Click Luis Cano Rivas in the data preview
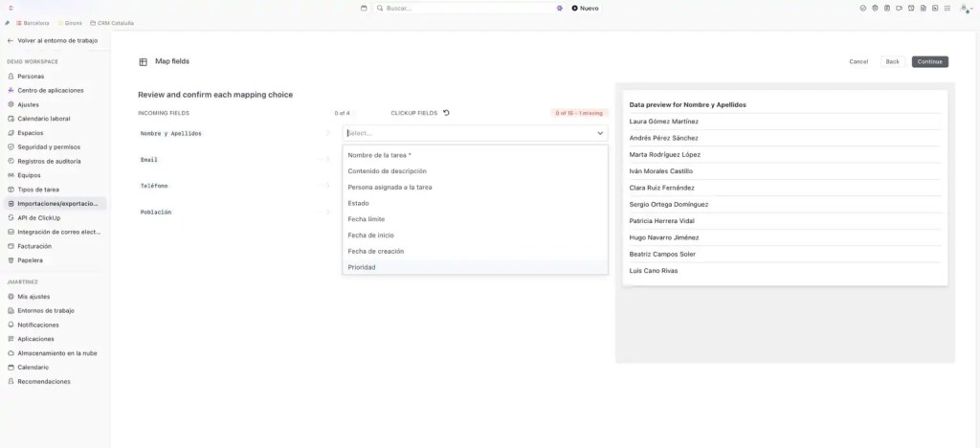The height and width of the screenshot is (448, 980). click(x=653, y=271)
